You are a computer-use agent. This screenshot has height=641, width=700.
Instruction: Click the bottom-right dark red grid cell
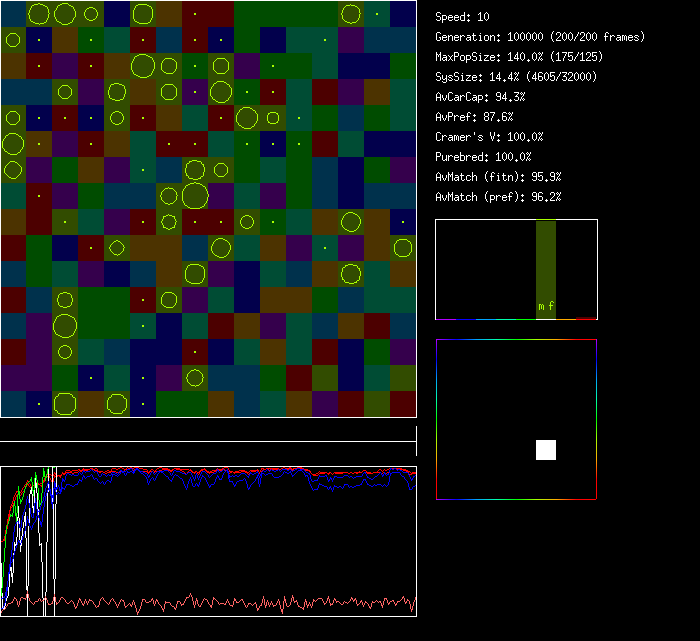[x=403, y=404]
